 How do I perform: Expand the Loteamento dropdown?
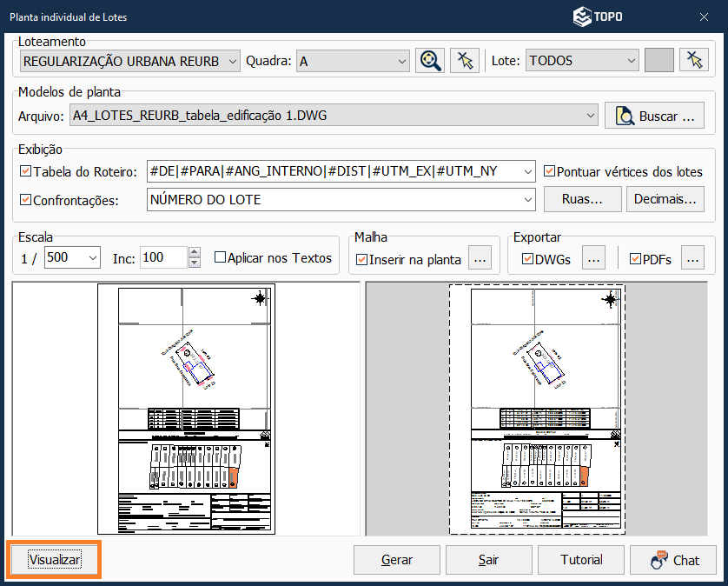tap(231, 61)
